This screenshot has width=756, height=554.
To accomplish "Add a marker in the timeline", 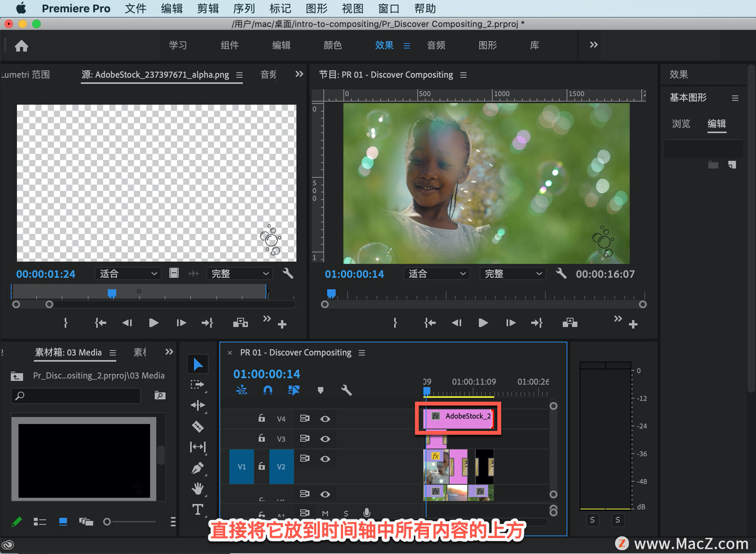I will click(321, 390).
